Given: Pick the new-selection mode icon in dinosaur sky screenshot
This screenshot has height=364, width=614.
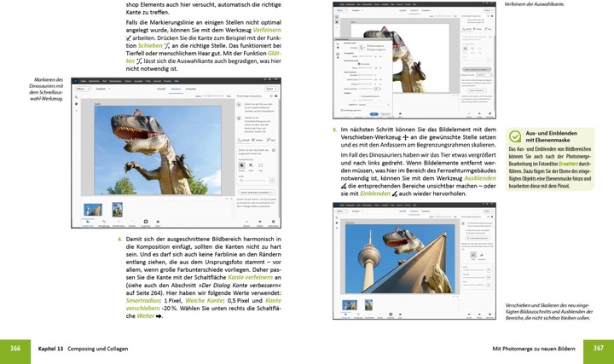Looking at the screenshot, I should (260, 166).
